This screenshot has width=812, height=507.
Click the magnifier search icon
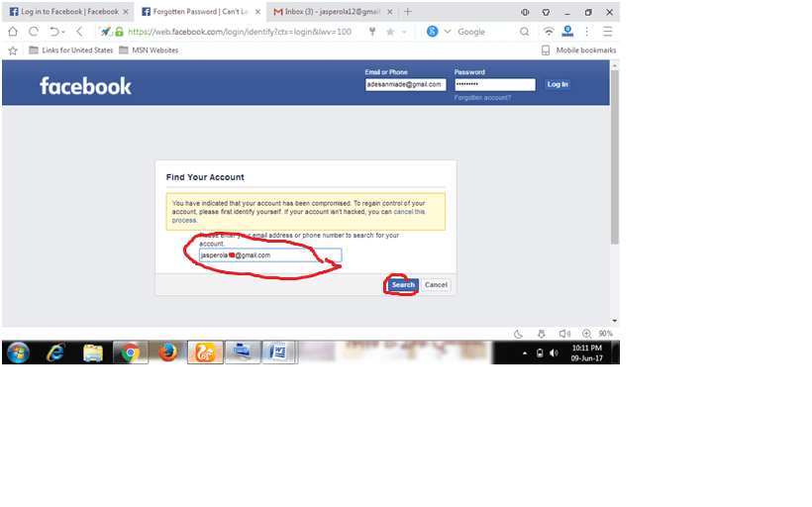[x=524, y=32]
